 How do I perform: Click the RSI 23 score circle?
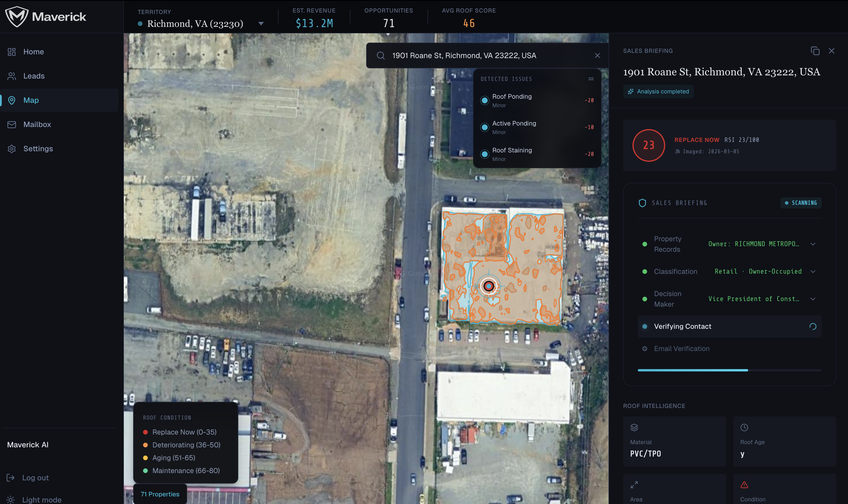pos(648,145)
